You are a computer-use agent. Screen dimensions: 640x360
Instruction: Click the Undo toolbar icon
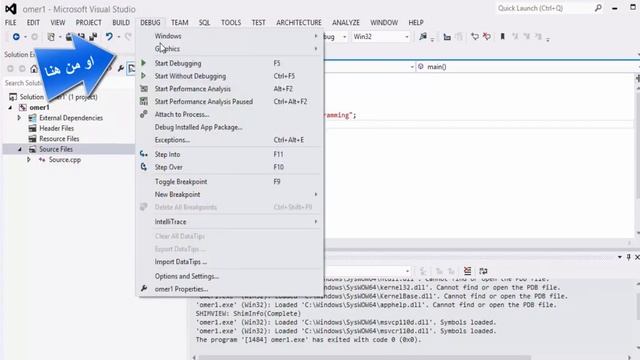coord(109,37)
